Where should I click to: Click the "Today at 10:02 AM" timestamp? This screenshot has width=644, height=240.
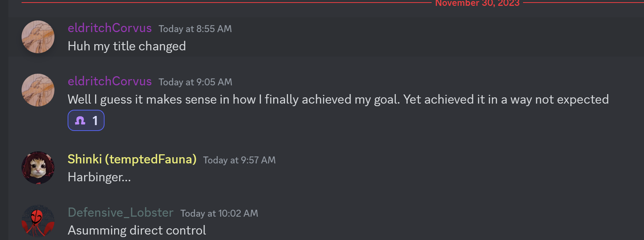click(x=219, y=213)
